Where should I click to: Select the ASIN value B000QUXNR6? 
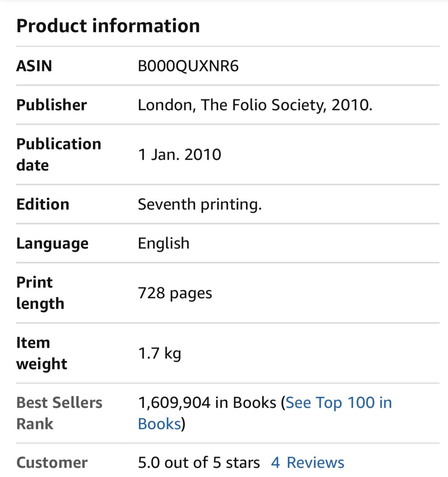[x=188, y=66]
